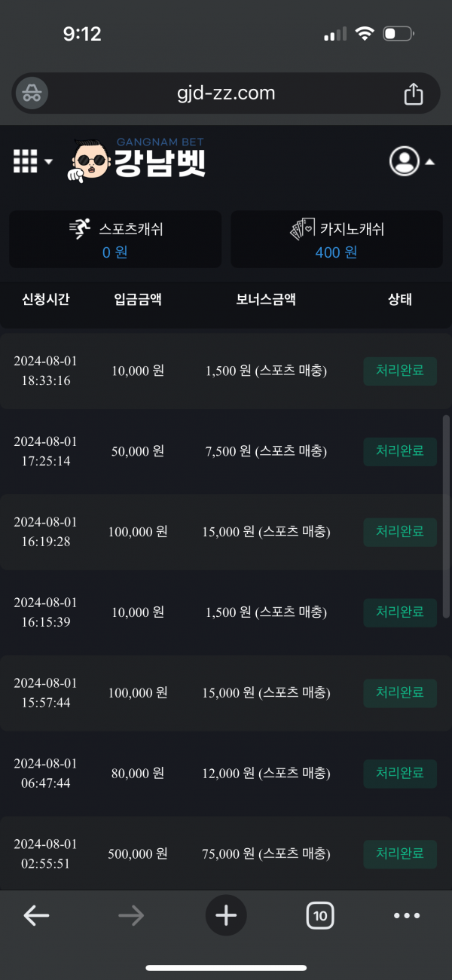Tap the running figure sports cash icon
Screen dimensions: 452x980
tap(81, 229)
